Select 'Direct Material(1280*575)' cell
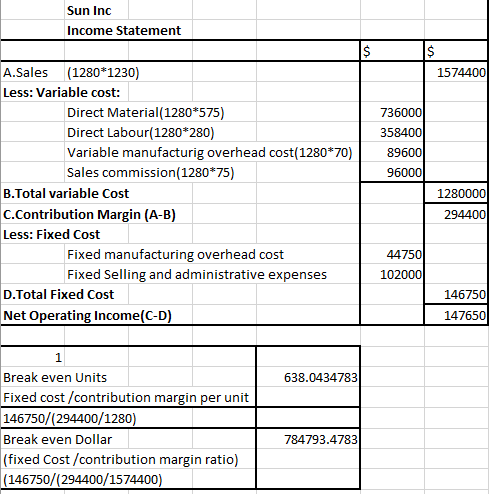 tap(146, 113)
